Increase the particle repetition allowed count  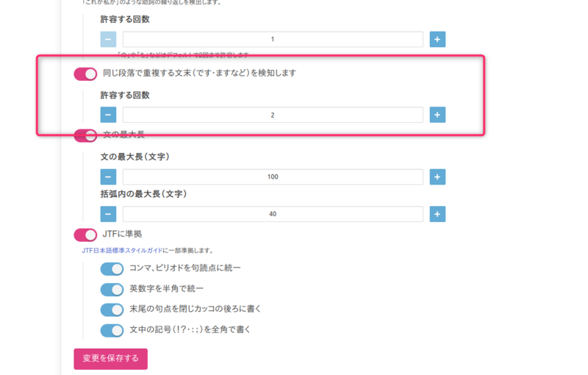pos(437,39)
